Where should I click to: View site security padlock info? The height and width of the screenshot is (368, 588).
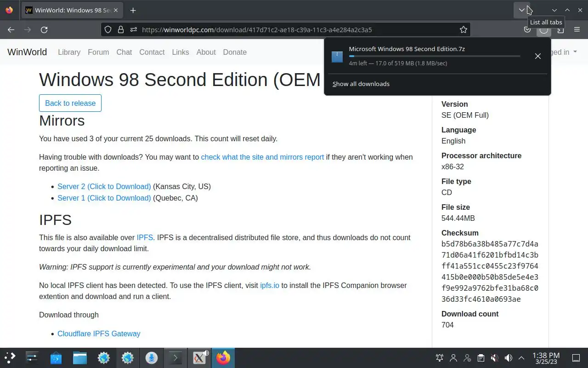(x=121, y=29)
